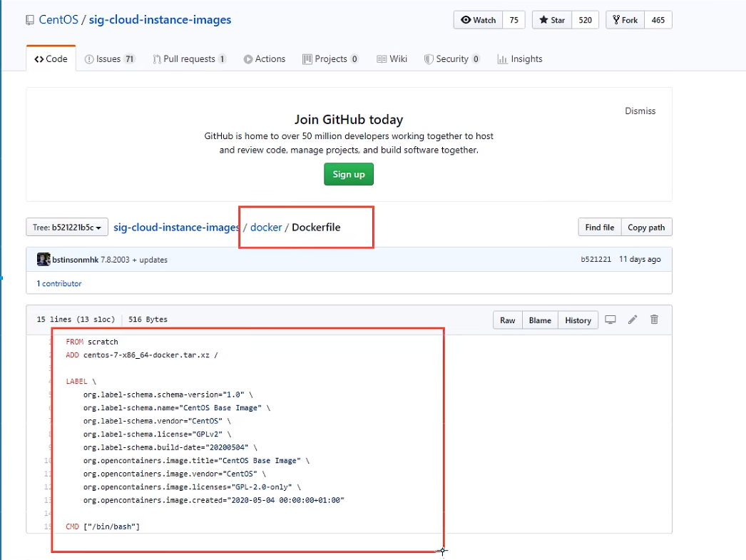The height and width of the screenshot is (560, 746).
Task: Click the 'LABEL \' code line
Action: [x=81, y=382]
